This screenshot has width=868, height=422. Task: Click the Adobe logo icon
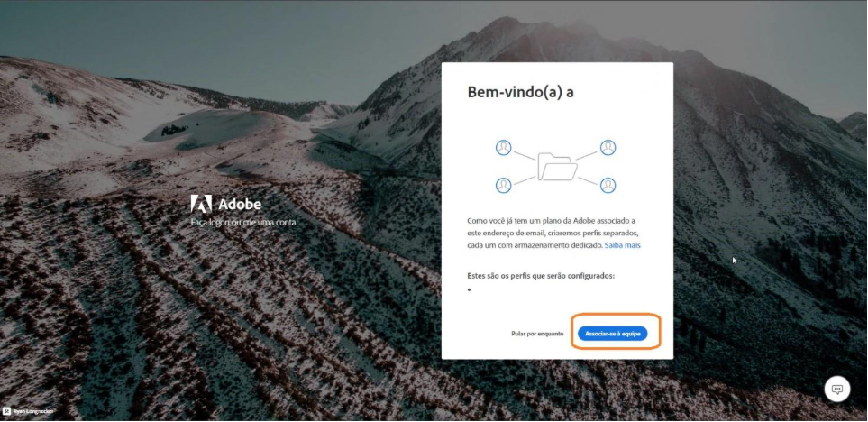coord(201,204)
